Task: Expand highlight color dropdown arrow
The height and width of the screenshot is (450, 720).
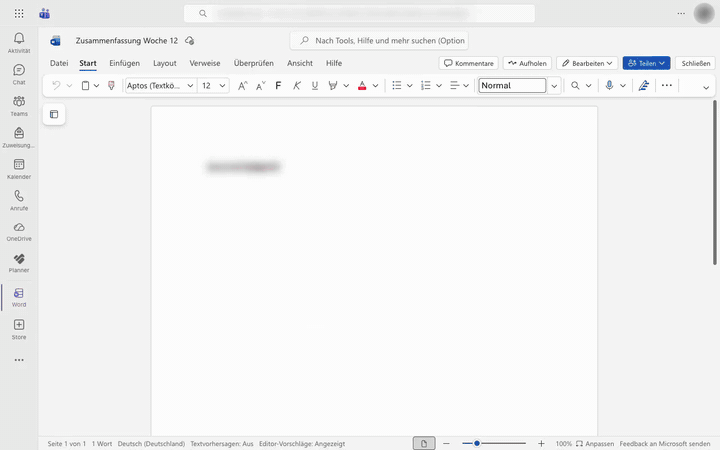Action: pyautogui.click(x=346, y=85)
